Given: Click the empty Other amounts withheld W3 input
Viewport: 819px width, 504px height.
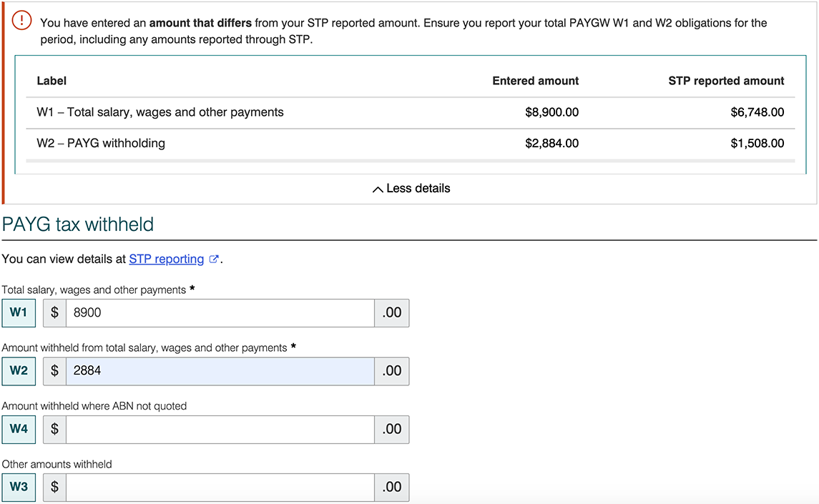Looking at the screenshot, I should coord(220,487).
